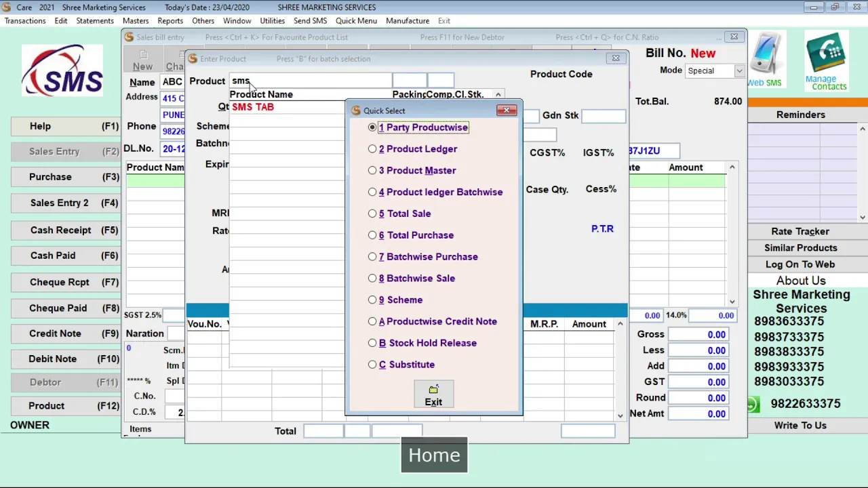Viewport: 868px width, 488px height.
Task: Click the SMS company logo
Action: click(x=62, y=72)
